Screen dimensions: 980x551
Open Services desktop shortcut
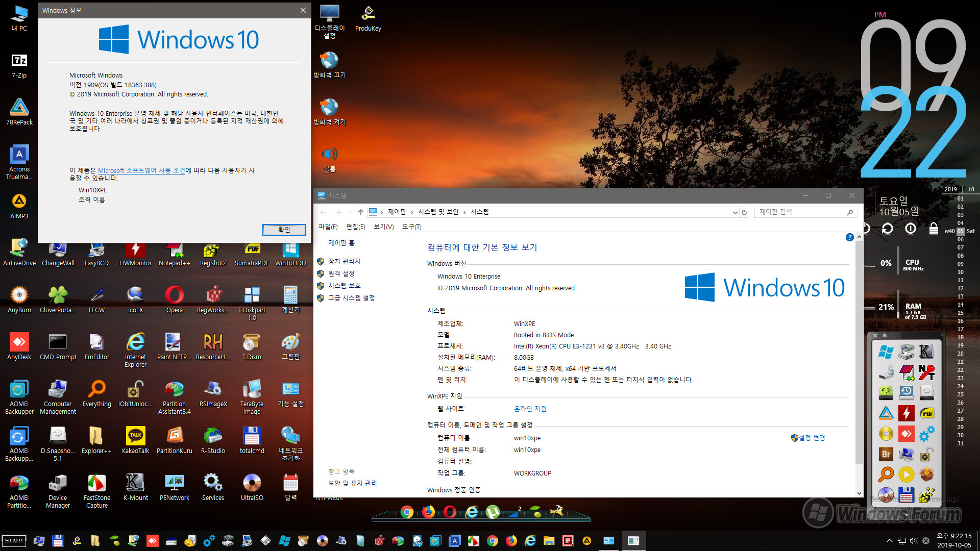pos(213,487)
